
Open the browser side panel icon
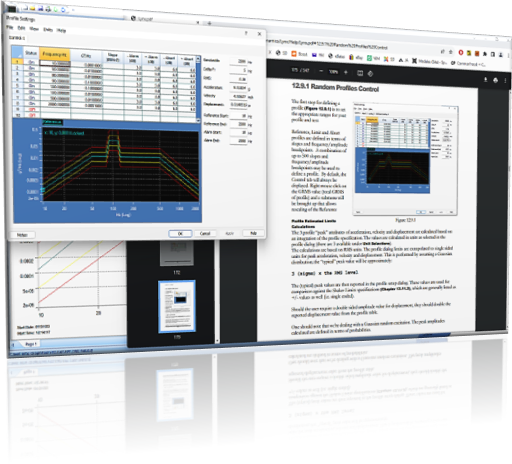click(x=493, y=54)
